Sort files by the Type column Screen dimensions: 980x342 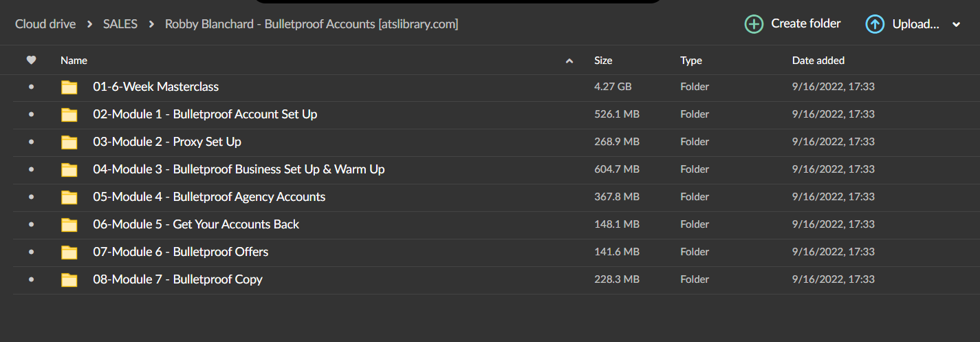tap(691, 61)
